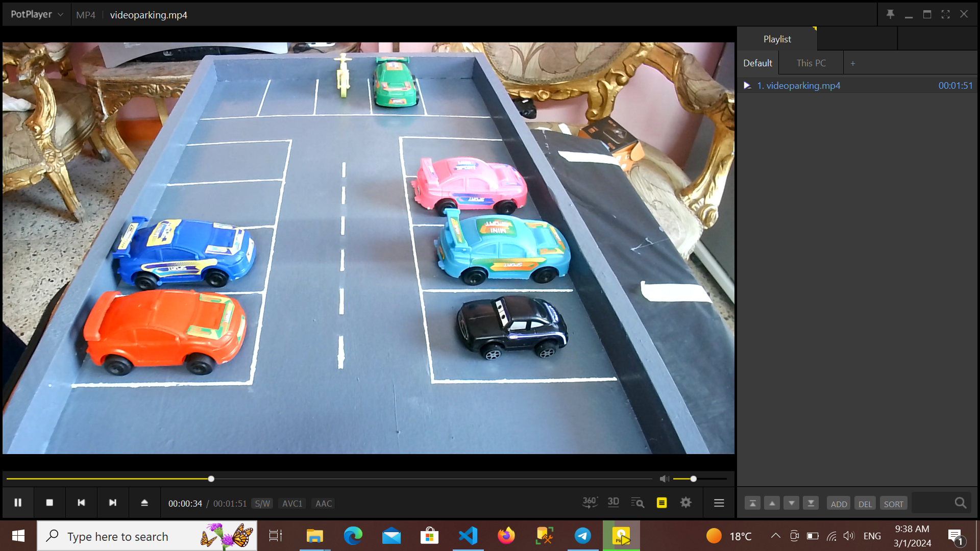Pause the video playback
The height and width of the screenshot is (551, 980).
(x=18, y=503)
